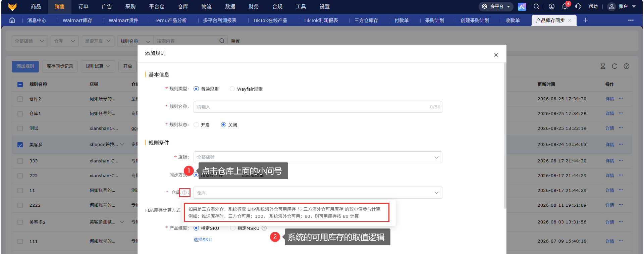Image resolution: width=644 pixels, height=254 pixels.
Task: Click search icon in the filter search box
Action: 222,41
